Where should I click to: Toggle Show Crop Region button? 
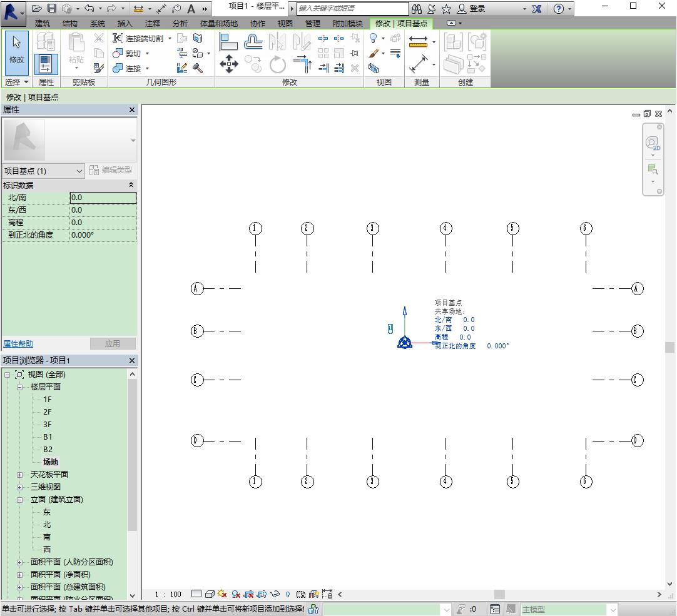(262, 594)
